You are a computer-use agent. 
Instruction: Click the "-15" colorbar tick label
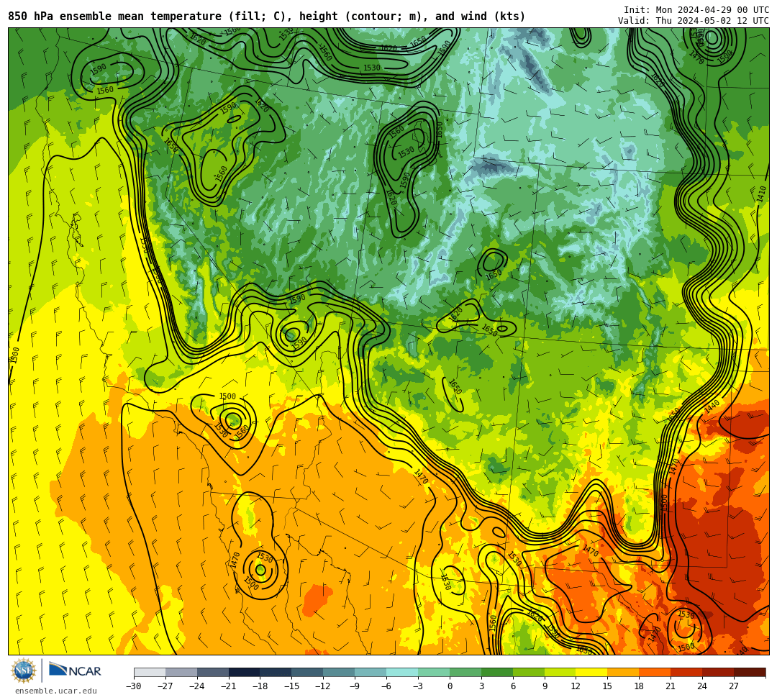click(x=292, y=686)
